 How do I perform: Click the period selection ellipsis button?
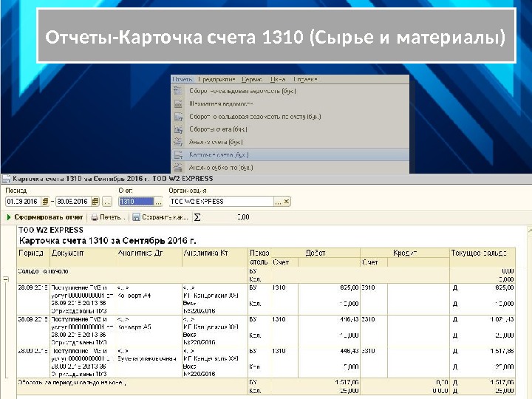pos(107,202)
